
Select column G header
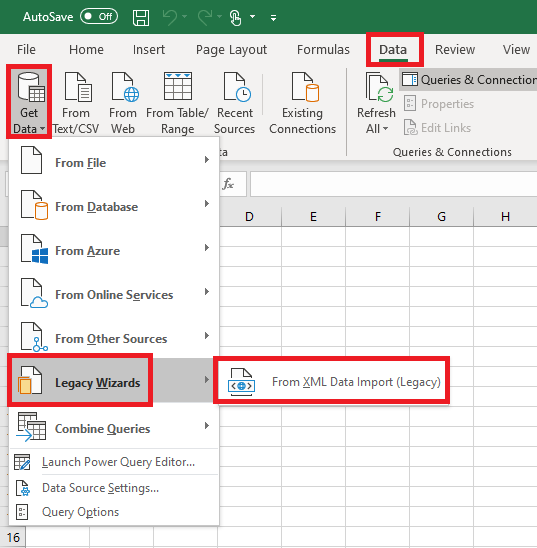coord(441,217)
